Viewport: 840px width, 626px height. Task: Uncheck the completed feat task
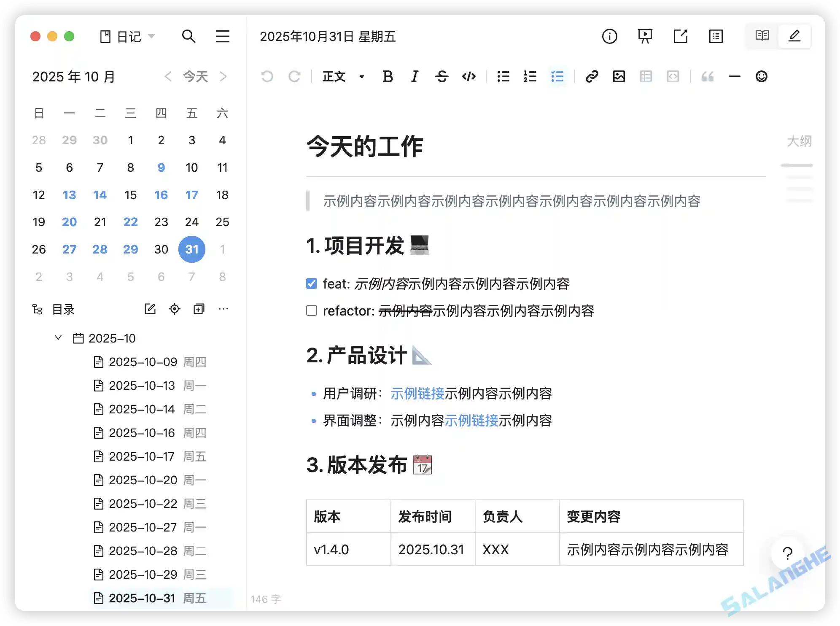coord(311,283)
